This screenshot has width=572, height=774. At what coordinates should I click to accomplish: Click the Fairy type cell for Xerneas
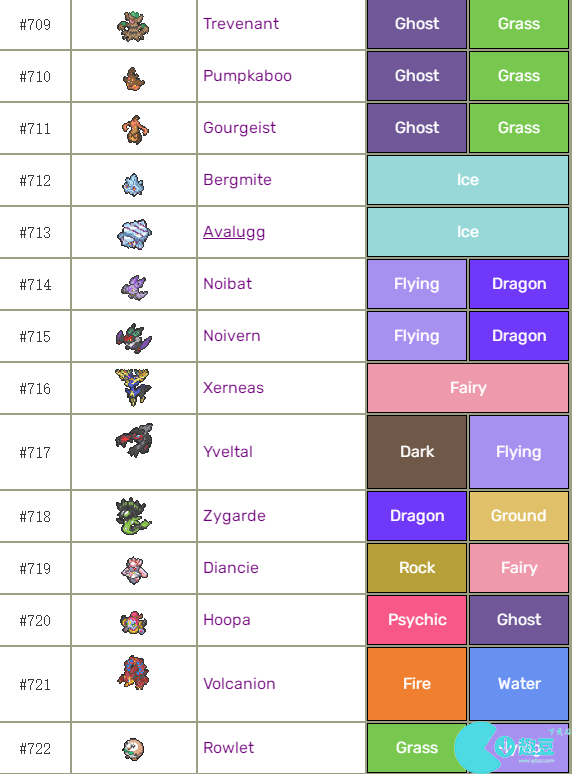click(468, 387)
